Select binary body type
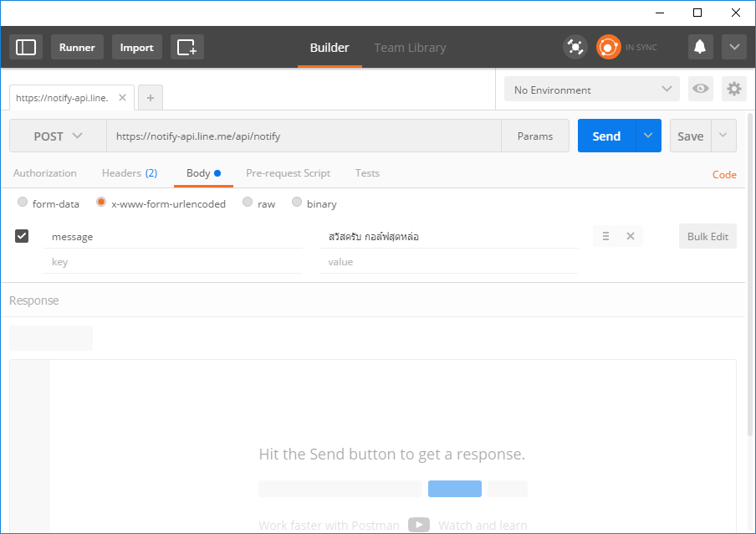Screen dimensions: 756x534 [x=297, y=202]
